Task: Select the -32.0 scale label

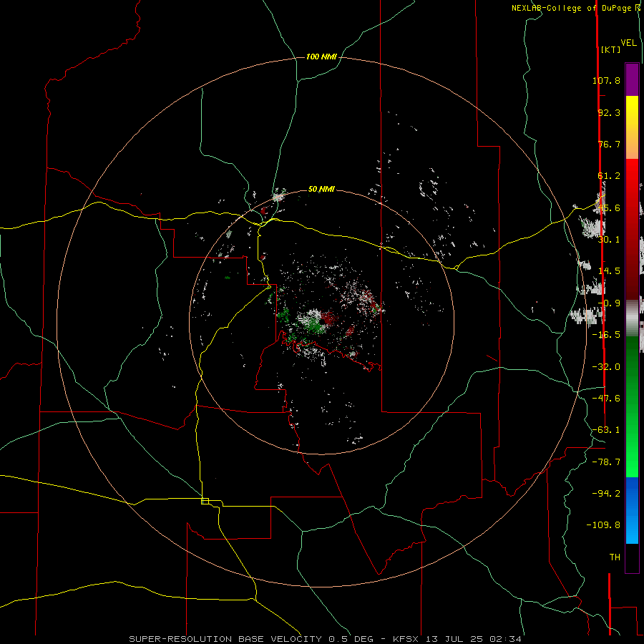Action: click(606, 367)
